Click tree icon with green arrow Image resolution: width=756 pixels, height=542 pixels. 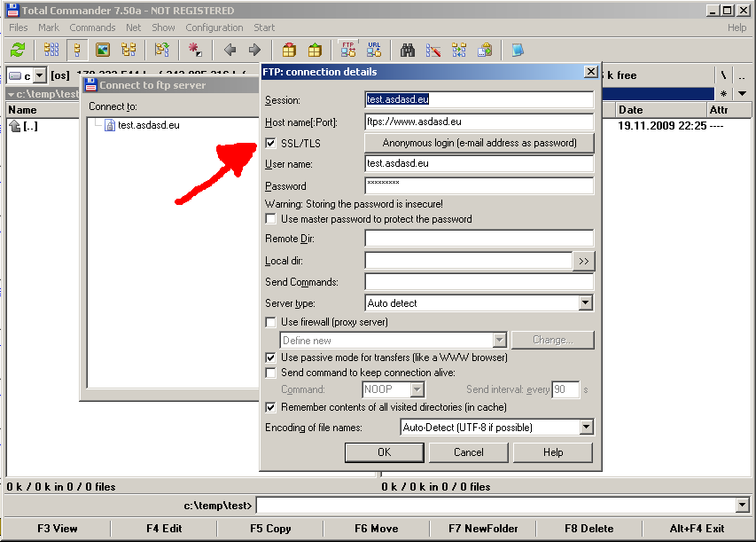coord(162,50)
